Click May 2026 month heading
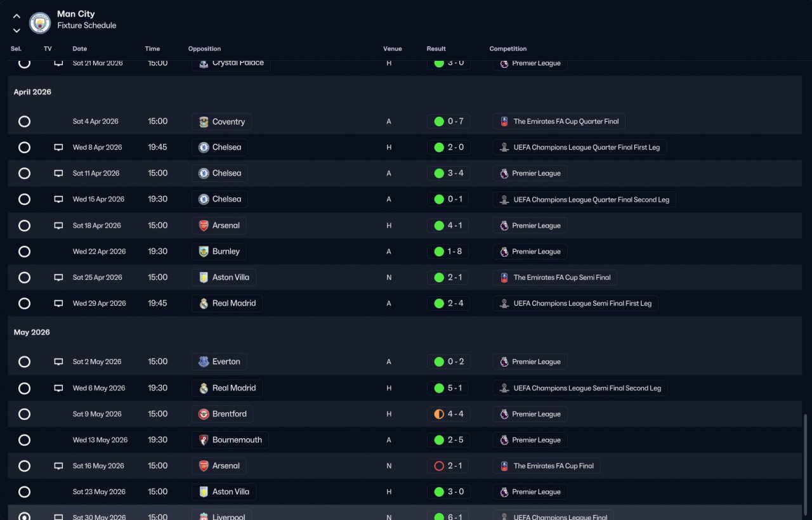This screenshot has width=812, height=520. click(32, 332)
